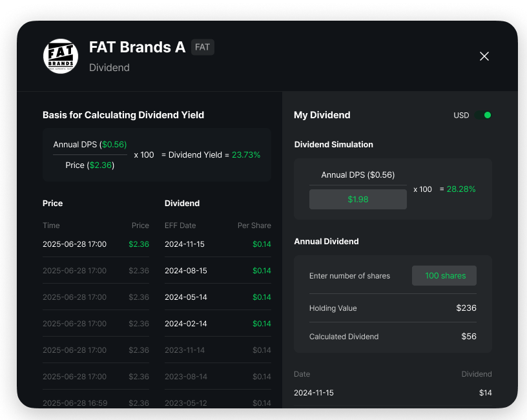This screenshot has width=527, height=420.
Task: Click the green $0.56 Annual DPS value
Action: (114, 145)
